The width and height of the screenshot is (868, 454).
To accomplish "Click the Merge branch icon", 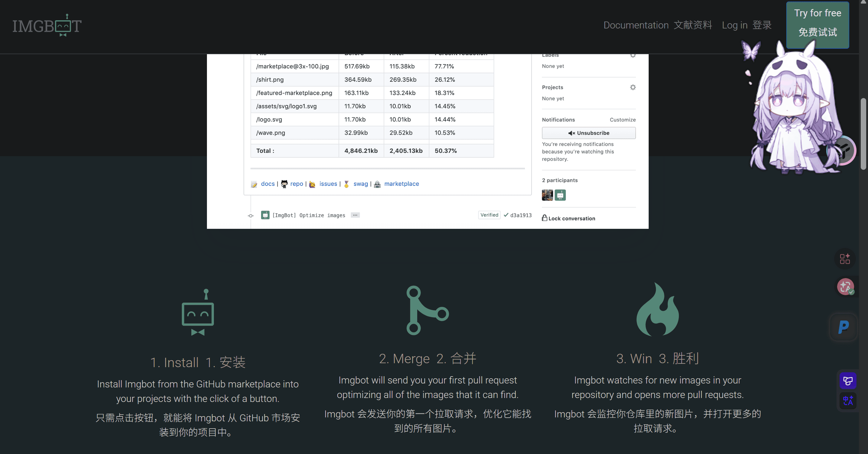I will pyautogui.click(x=427, y=310).
